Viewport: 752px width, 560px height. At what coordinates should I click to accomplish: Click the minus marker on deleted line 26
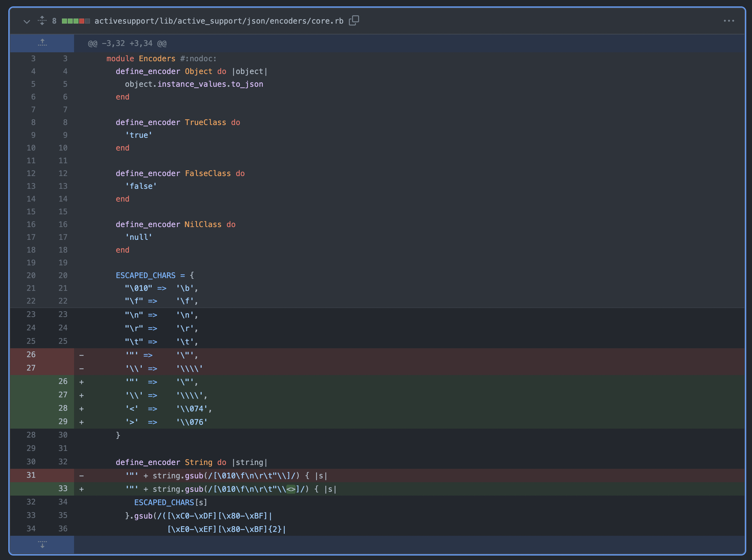click(x=81, y=355)
